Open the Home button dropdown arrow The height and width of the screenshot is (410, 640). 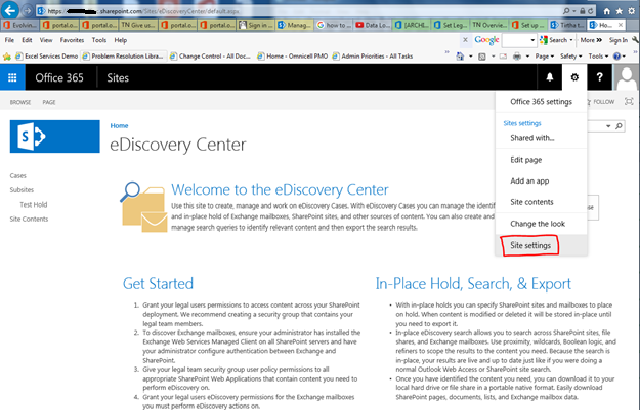471,56
